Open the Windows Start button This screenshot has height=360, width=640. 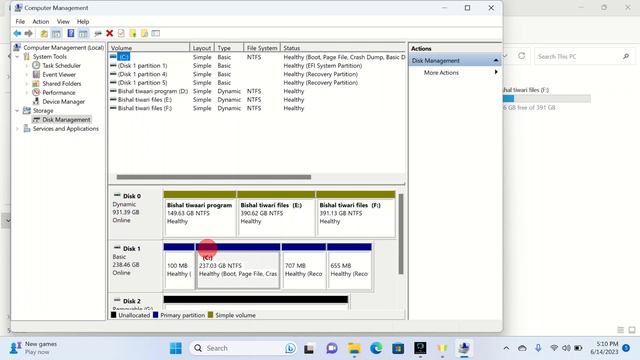(176, 348)
